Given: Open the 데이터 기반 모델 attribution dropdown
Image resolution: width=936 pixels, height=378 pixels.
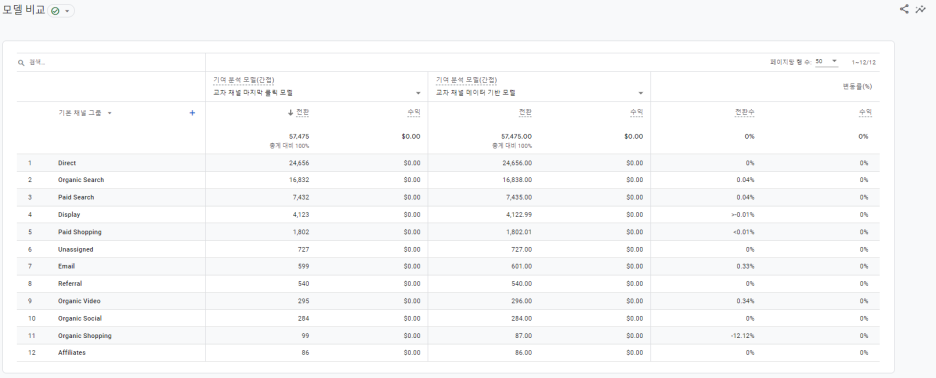Looking at the screenshot, I should click(x=540, y=93).
